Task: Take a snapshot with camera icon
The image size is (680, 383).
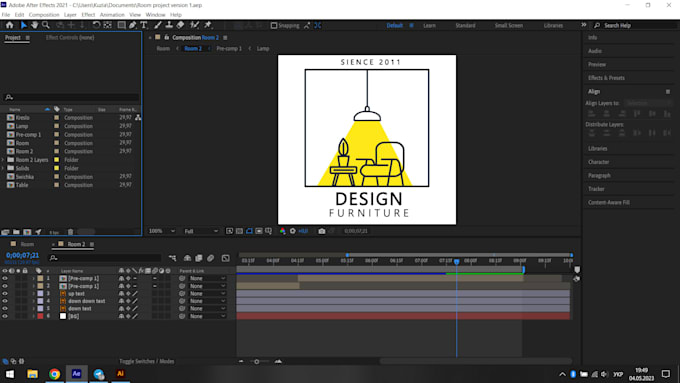Action: click(321, 231)
